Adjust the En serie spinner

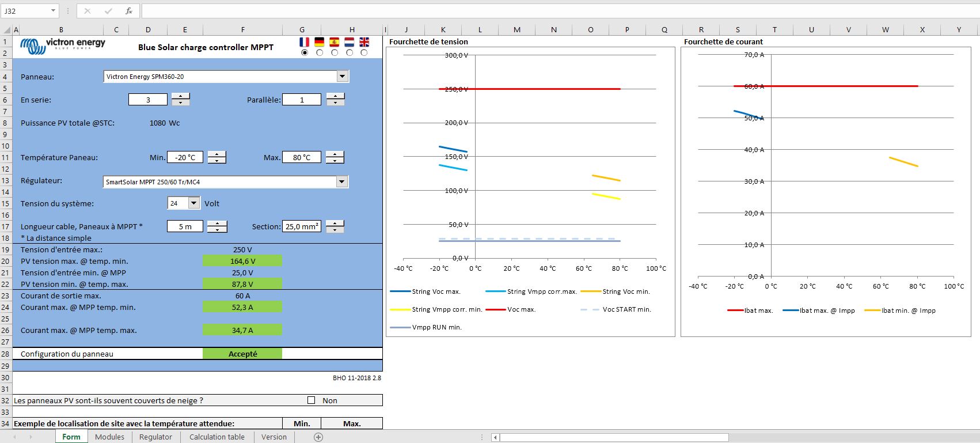pos(181,100)
